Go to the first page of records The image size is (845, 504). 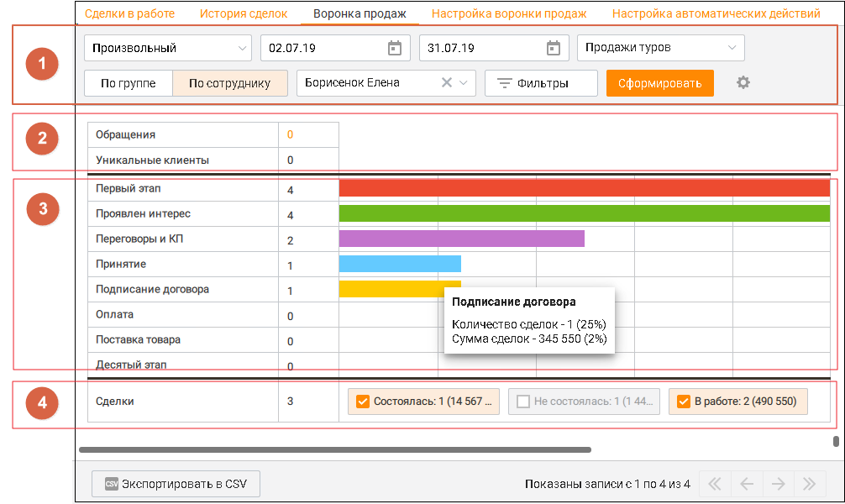coord(715,484)
